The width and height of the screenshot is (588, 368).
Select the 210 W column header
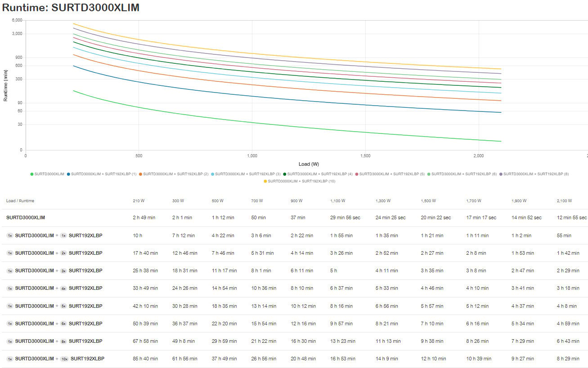(139, 201)
